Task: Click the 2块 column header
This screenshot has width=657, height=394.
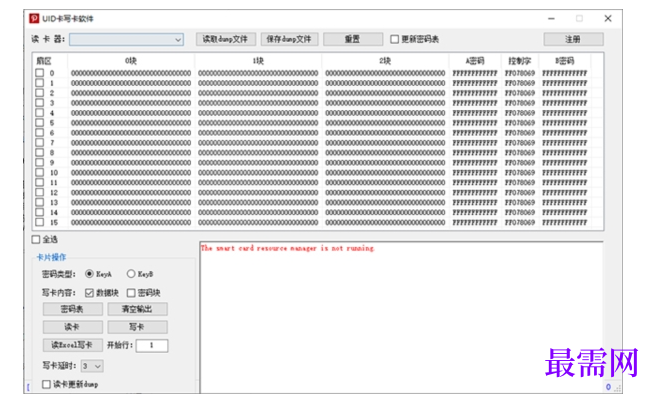Action: click(385, 61)
